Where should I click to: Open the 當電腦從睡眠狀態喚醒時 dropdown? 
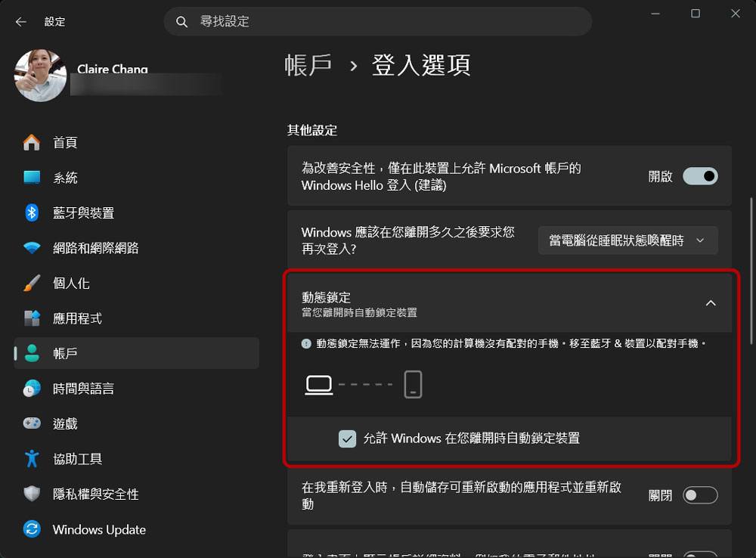627,240
